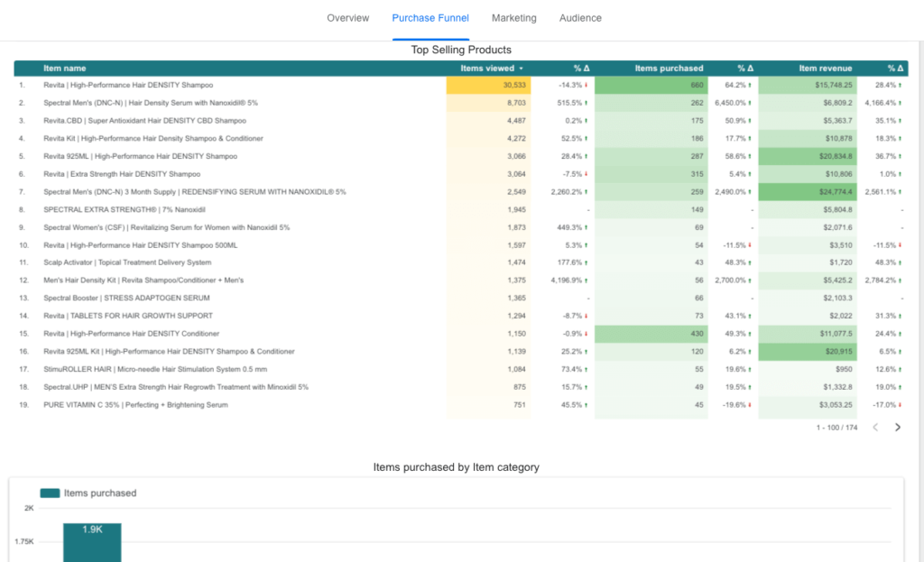Select Spectral Men's 3 Month Supply row
The height and width of the screenshot is (562, 924).
(461, 191)
